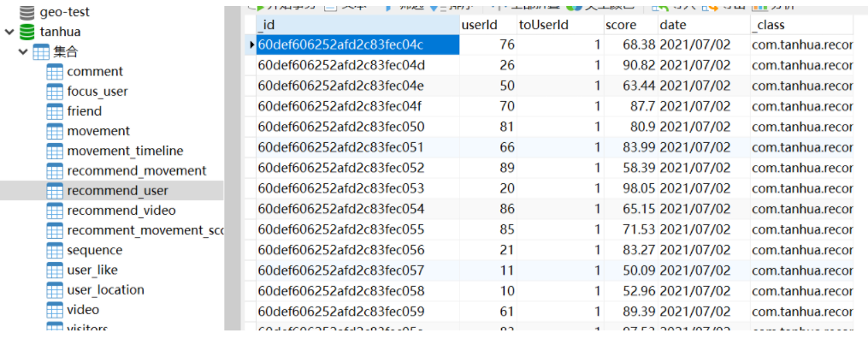This screenshot has height=339, width=868.
Task: Click date cell in the 80.9 score row
Action: (x=704, y=127)
